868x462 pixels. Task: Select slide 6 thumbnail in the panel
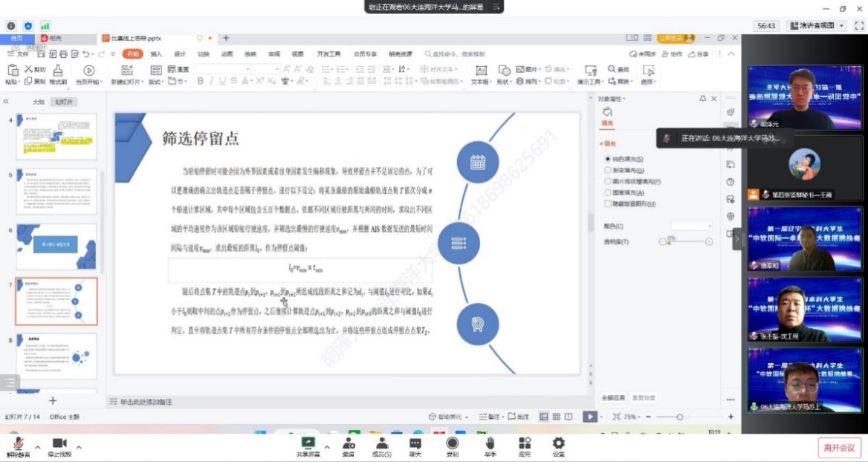click(56, 247)
